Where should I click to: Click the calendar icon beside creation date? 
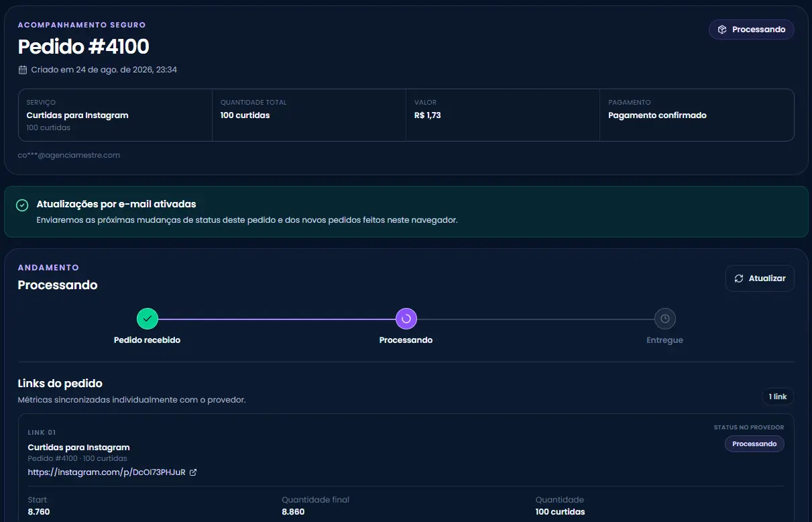tap(23, 70)
